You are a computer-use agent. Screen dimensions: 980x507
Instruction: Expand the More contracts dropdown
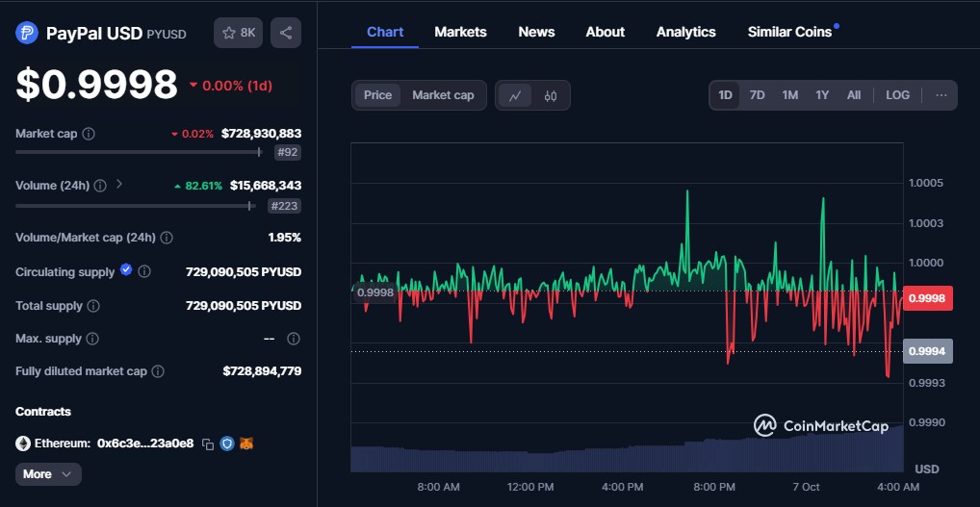pyautogui.click(x=48, y=474)
